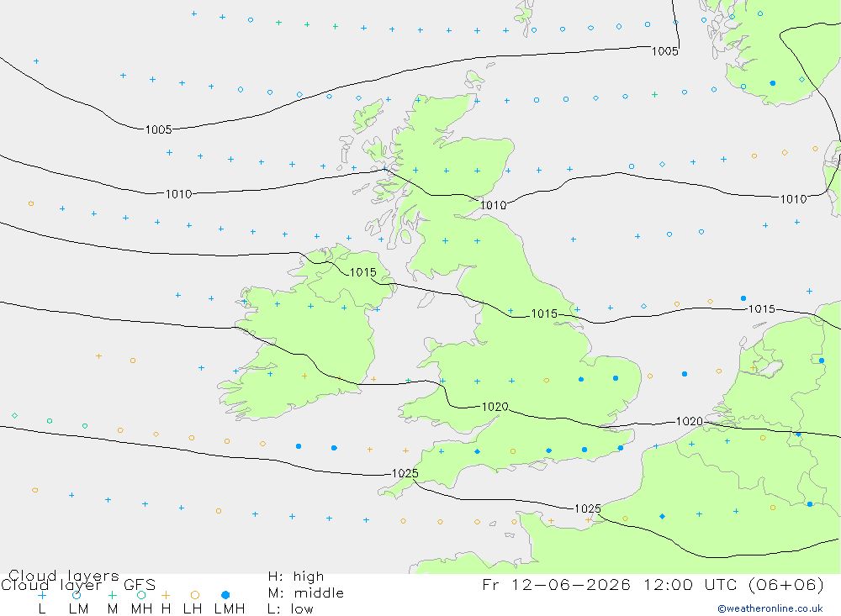Screen dimensions: 841x616
Task: Click the 1025 isobar label in the English Channel
Action: click(587, 508)
